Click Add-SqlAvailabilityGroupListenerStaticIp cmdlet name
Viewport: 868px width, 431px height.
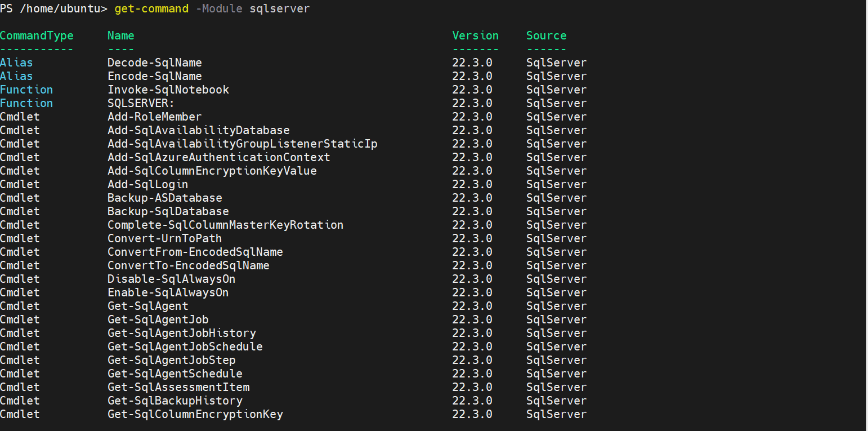[x=243, y=144]
